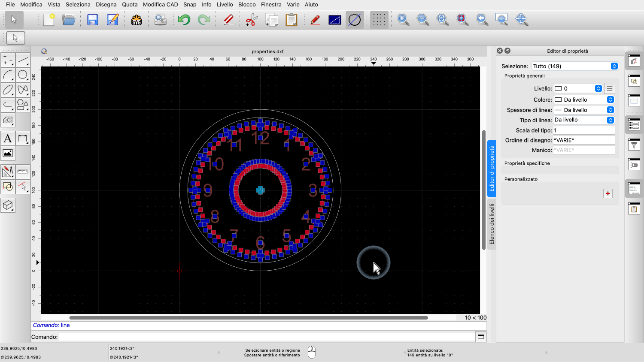Toggle the draft mode circle-slash button
The width and height of the screenshot is (644, 362).
click(x=355, y=20)
